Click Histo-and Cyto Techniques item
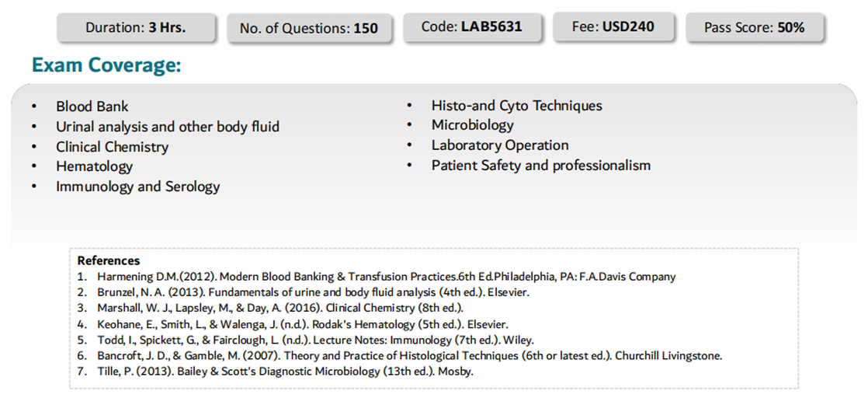Viewport: 868px width, 398px height. [516, 105]
